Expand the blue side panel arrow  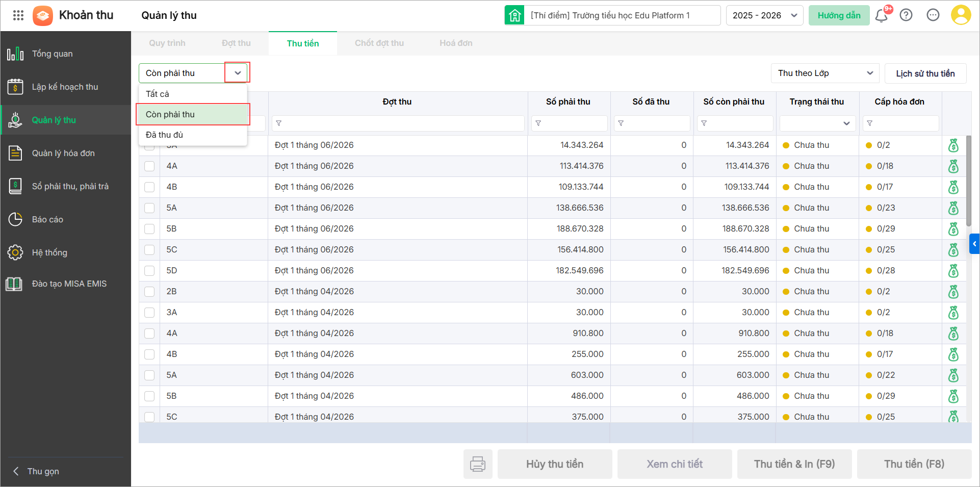coord(974,244)
